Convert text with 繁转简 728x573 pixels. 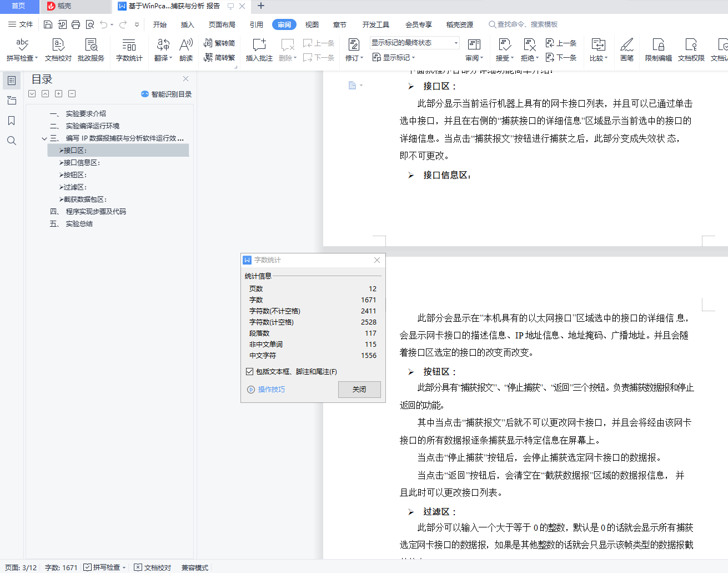[x=219, y=43]
